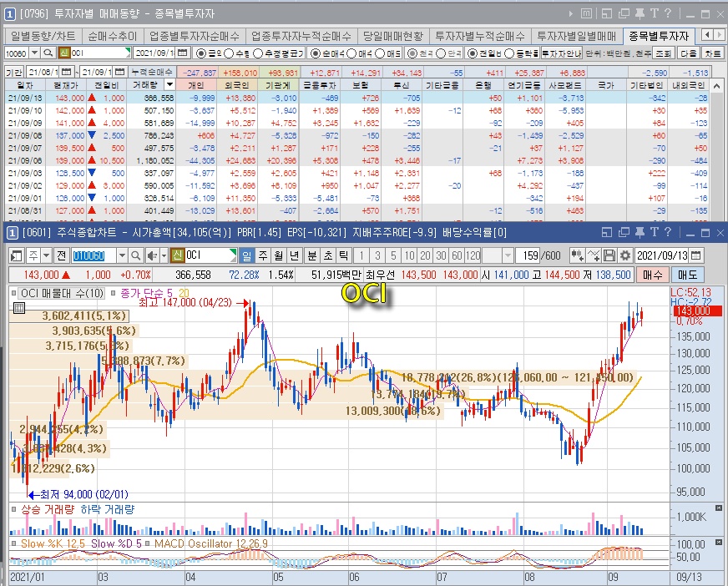Click 다음 next button
The image size is (728, 586).
pyautogui.click(x=689, y=53)
